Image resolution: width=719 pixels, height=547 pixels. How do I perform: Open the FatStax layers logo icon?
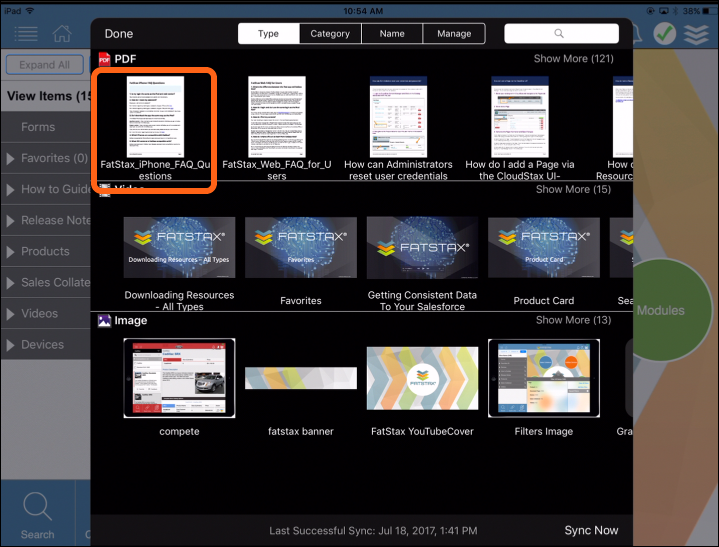[x=696, y=34]
